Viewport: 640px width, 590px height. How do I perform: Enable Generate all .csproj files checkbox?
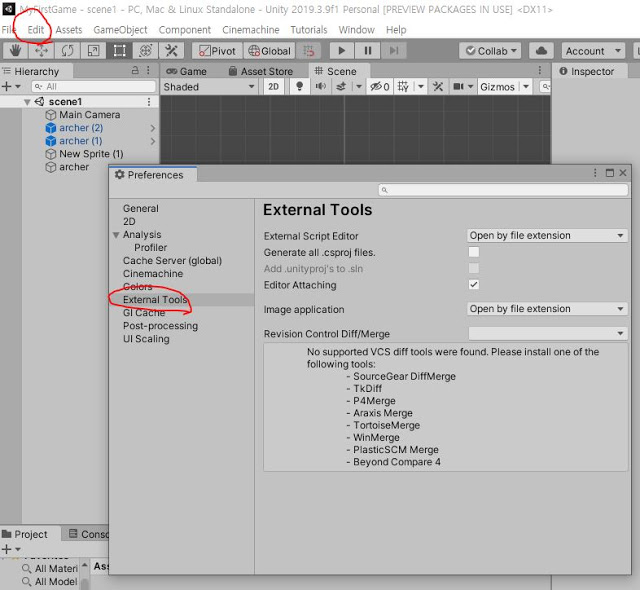[473, 252]
